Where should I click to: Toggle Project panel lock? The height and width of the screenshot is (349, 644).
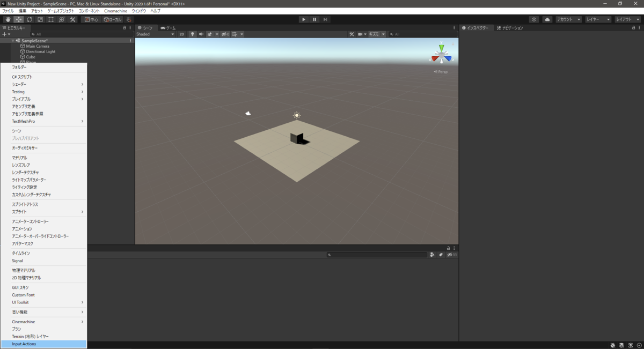(449, 248)
